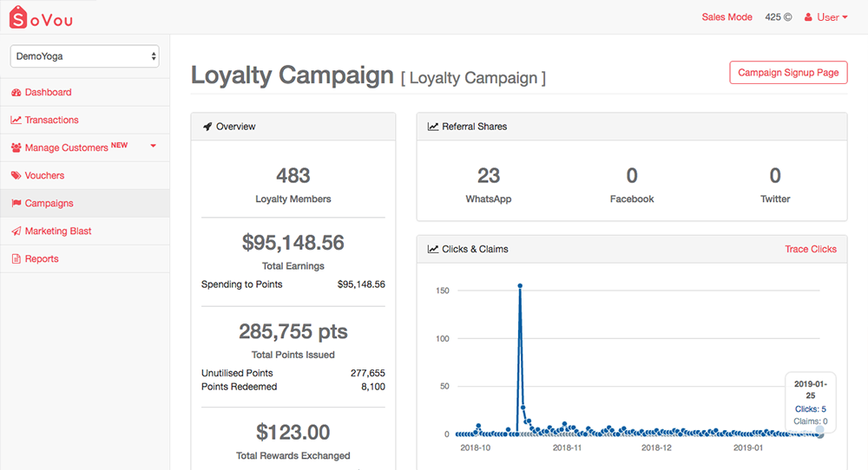
Task: Click the 285,755 pts total
Action: click(x=293, y=332)
